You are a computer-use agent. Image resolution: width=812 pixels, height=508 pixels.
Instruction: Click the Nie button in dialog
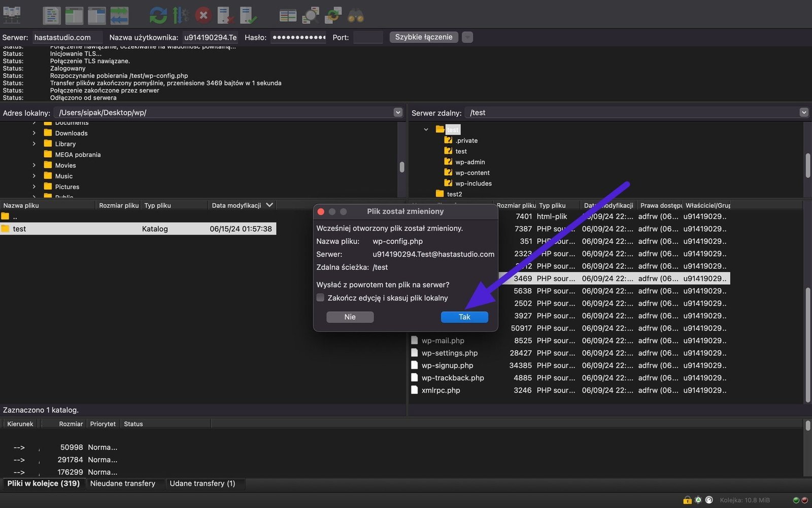(350, 317)
